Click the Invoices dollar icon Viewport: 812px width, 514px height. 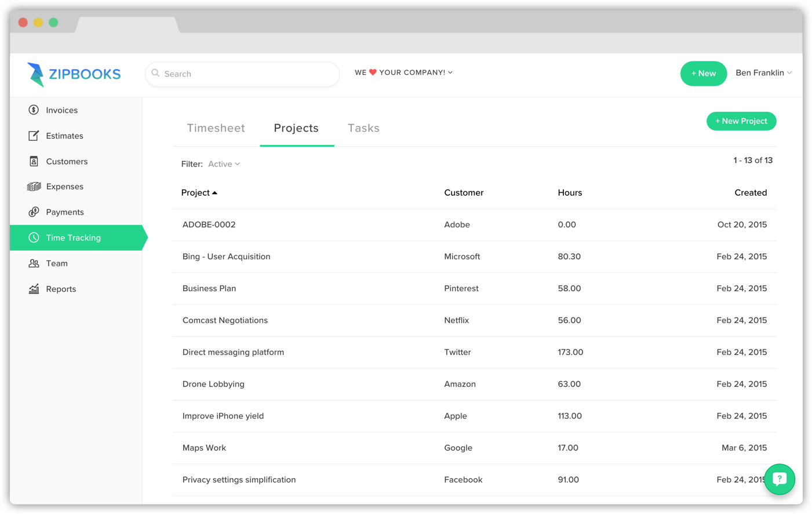(x=34, y=110)
